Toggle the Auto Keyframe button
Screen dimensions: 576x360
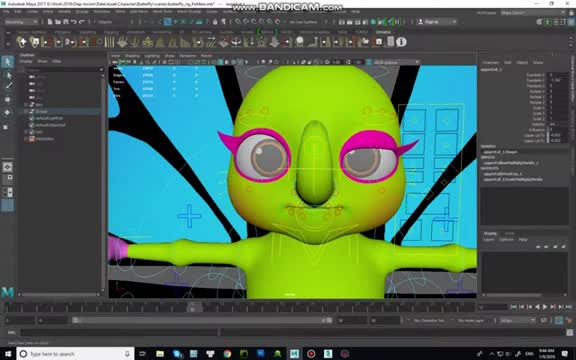(x=558, y=321)
